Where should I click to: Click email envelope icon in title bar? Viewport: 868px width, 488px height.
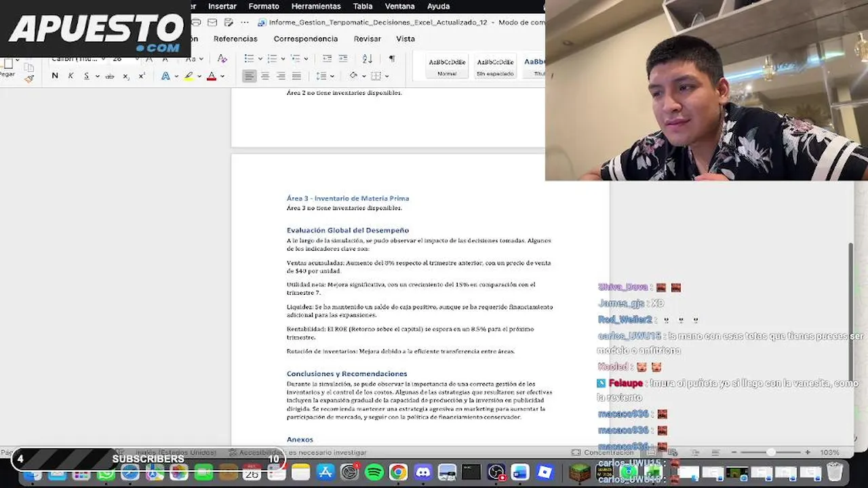[x=212, y=22]
